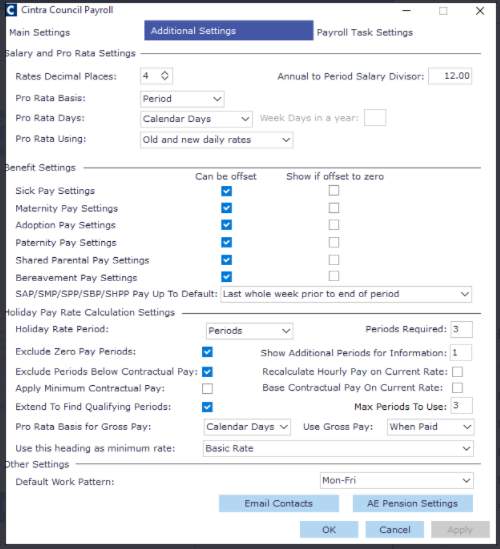500x549 pixels.
Task: Adjust the Rates Decimal Places spinner arrows
Action: (165, 76)
